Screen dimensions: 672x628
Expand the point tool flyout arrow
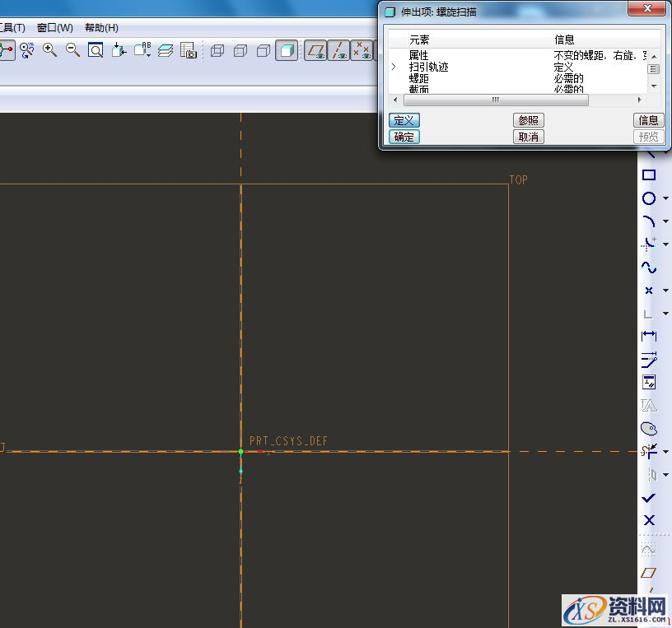pos(665,291)
